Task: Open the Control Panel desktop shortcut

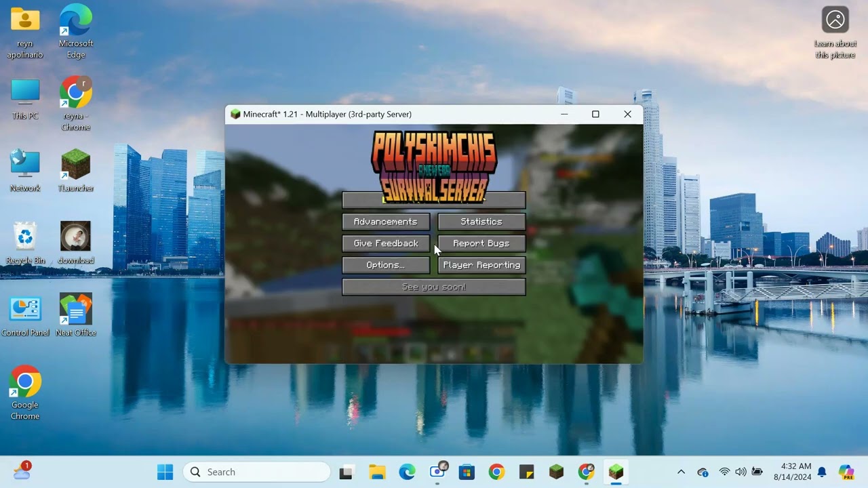Action: [x=25, y=316]
